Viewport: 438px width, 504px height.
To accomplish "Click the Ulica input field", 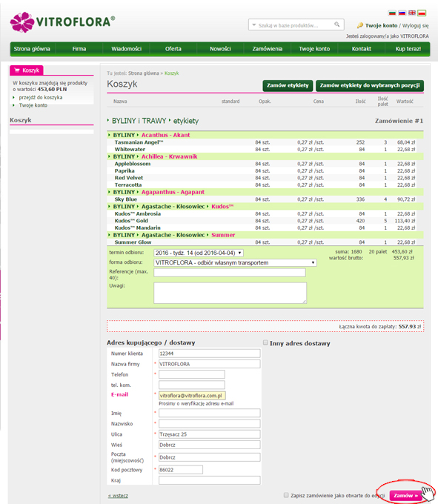I will pyautogui.click(x=210, y=434).
